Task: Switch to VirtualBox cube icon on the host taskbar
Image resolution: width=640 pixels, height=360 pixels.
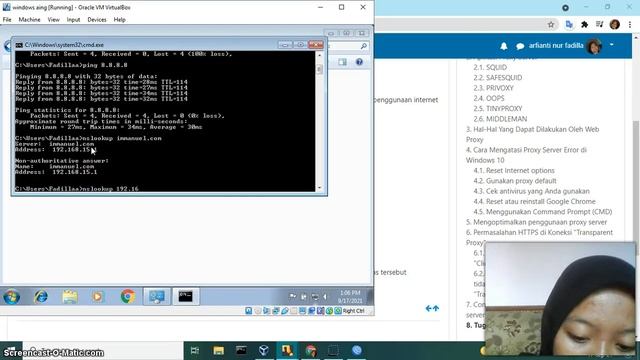Action: pyautogui.click(x=264, y=350)
